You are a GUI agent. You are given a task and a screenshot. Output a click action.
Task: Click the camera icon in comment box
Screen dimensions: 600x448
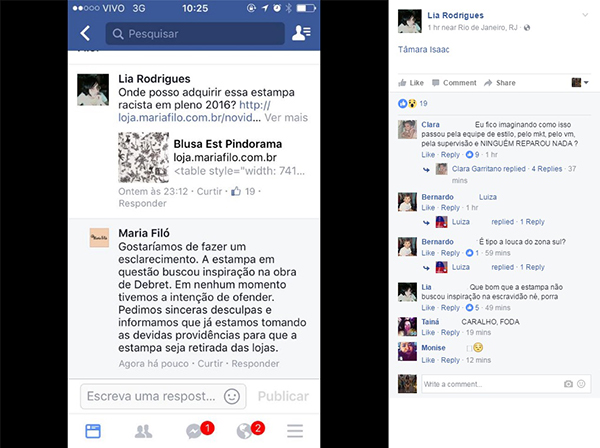tap(568, 384)
